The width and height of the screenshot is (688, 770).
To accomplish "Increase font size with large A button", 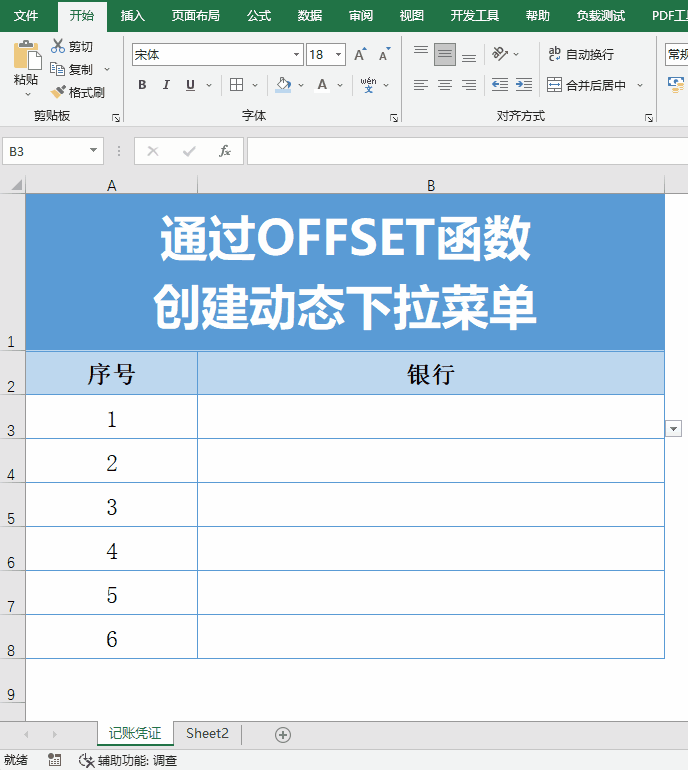I will [x=360, y=55].
